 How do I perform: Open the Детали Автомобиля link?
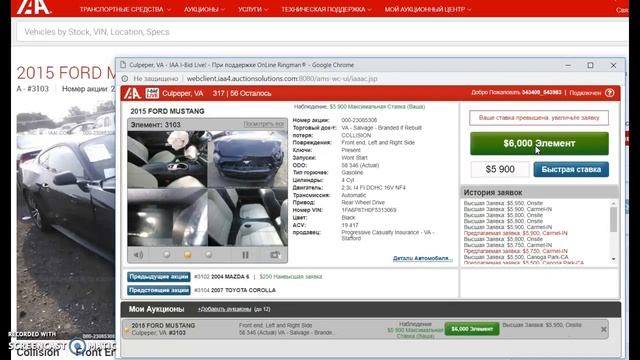[x=422, y=258]
